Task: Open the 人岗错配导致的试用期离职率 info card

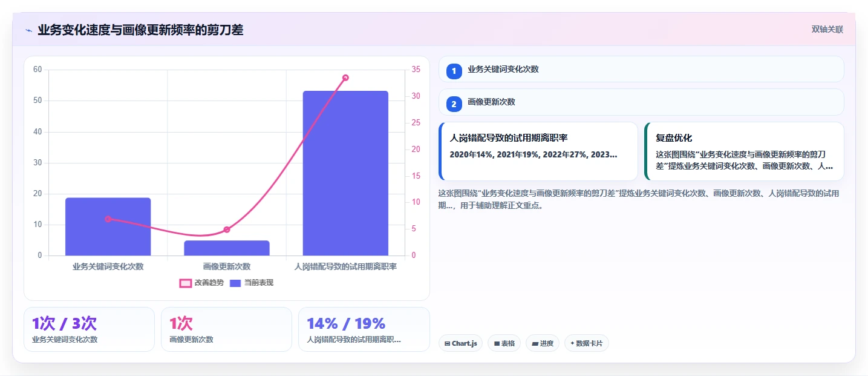Action: pos(538,151)
